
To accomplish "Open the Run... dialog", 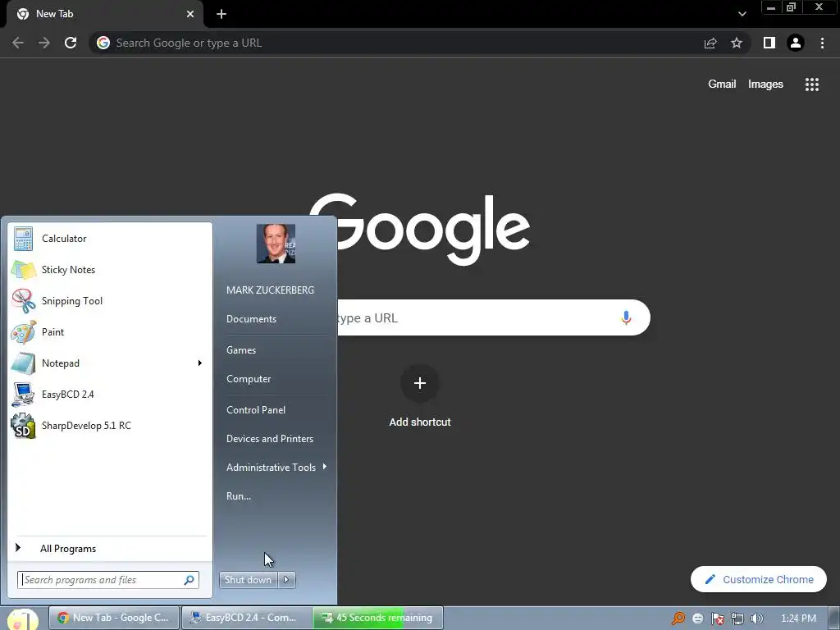I will pyautogui.click(x=239, y=496).
